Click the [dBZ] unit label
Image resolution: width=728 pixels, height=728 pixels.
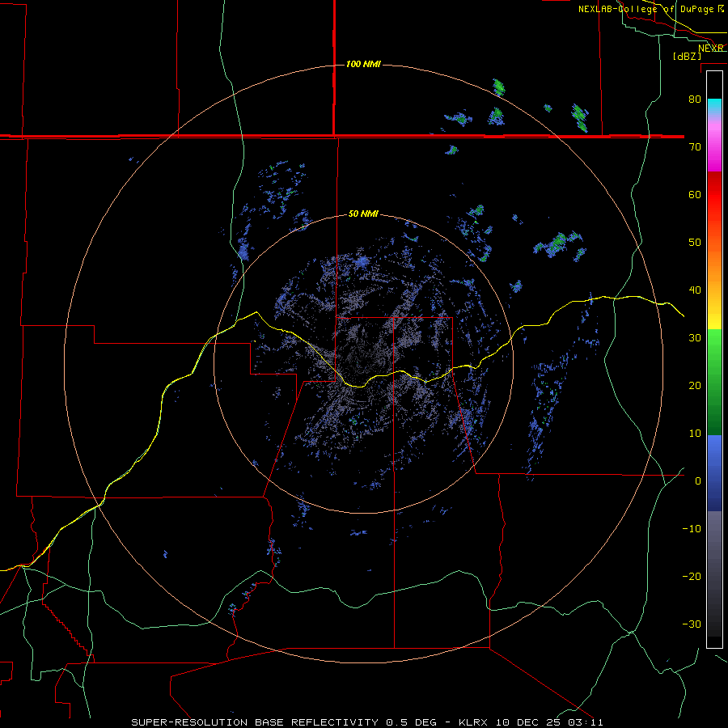point(687,57)
